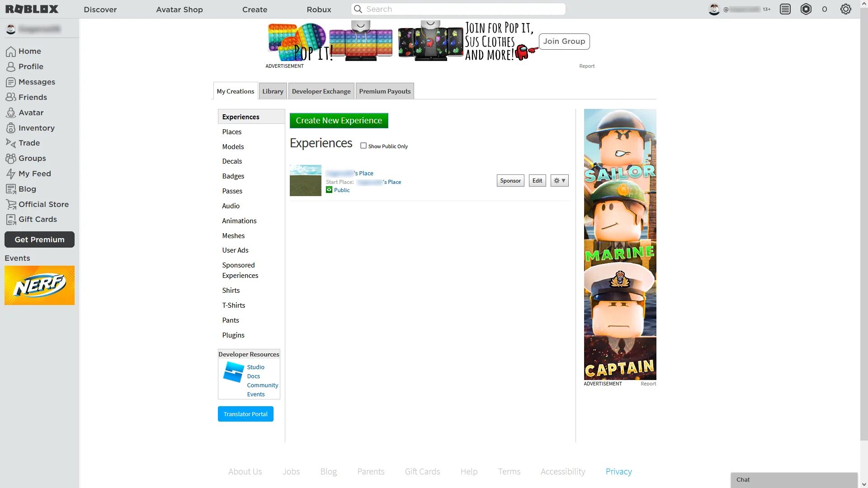Expand the experience settings gear dropdown
The height and width of the screenshot is (488, 868).
[559, 181]
